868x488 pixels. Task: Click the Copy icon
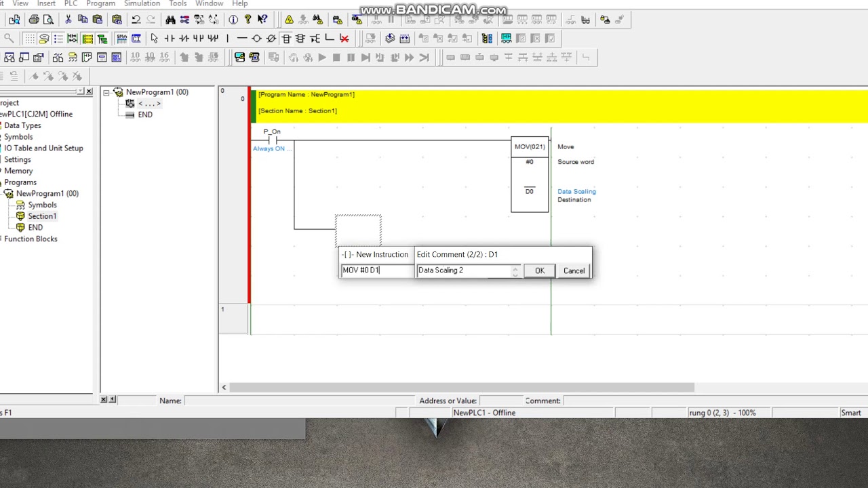coord(83,20)
